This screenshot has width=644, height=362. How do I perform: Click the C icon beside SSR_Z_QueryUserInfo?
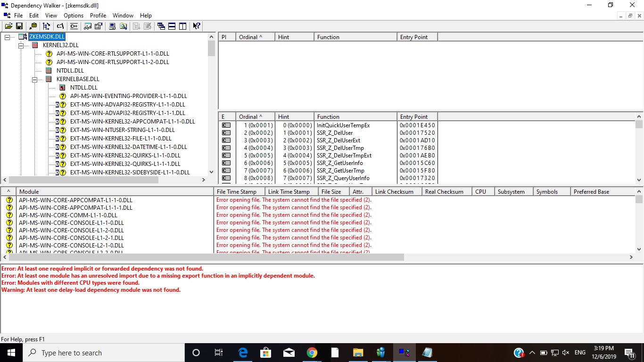coord(226,178)
